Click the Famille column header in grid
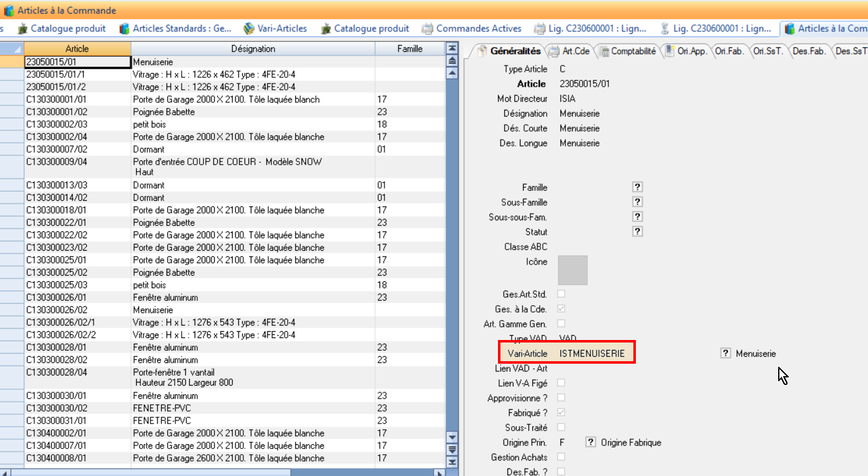The width and height of the screenshot is (868, 476). (409, 49)
